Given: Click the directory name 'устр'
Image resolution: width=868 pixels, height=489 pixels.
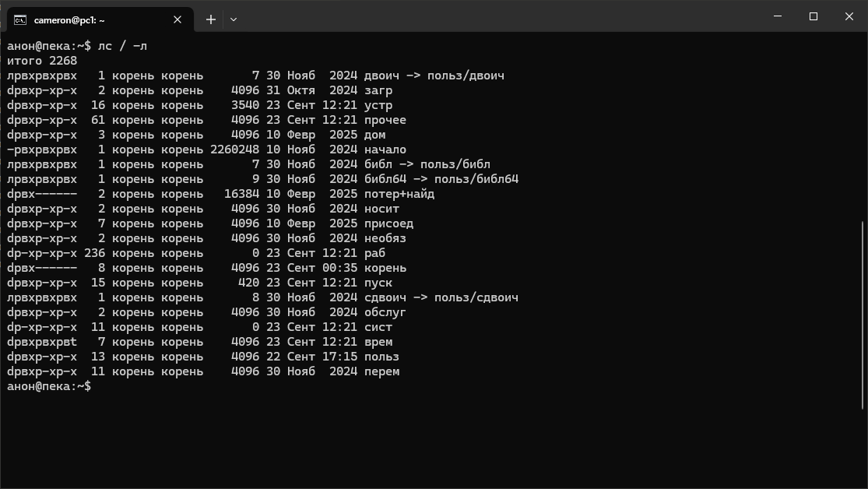Looking at the screenshot, I should [x=378, y=105].
